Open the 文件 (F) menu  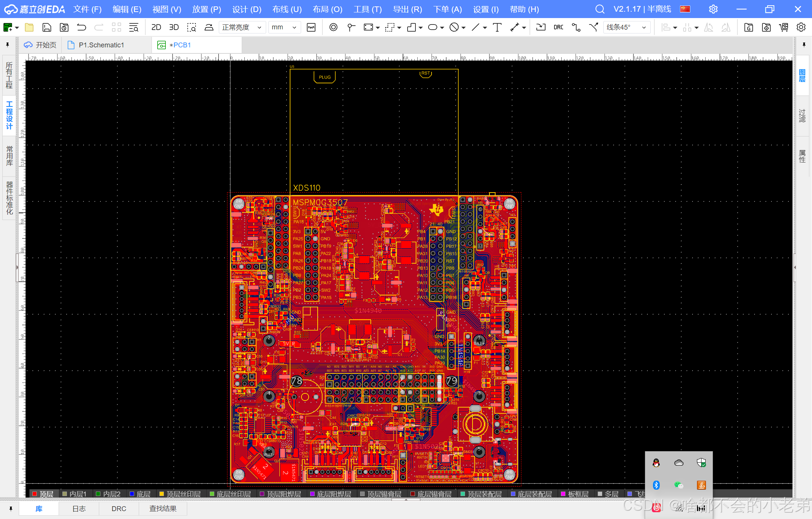coord(87,9)
